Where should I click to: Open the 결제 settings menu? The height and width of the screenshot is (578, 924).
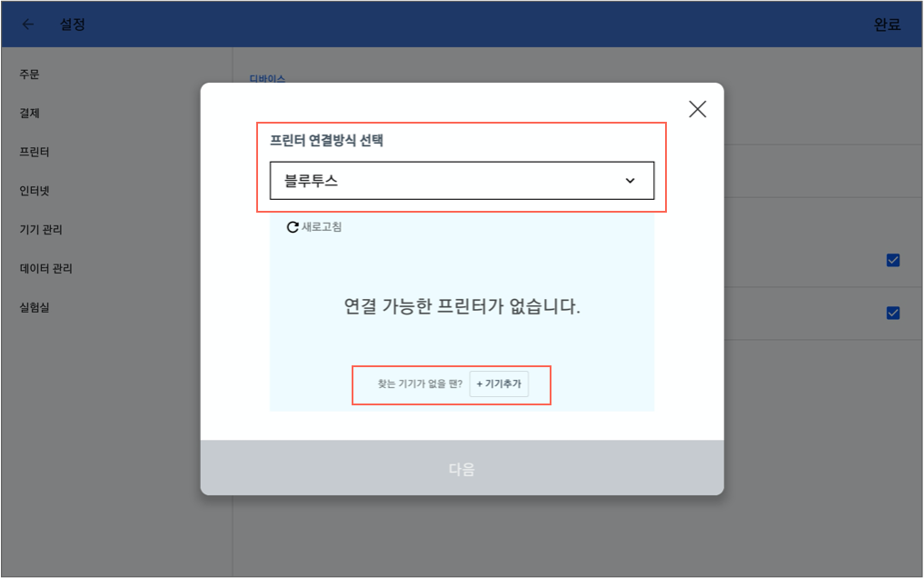pyautogui.click(x=29, y=113)
